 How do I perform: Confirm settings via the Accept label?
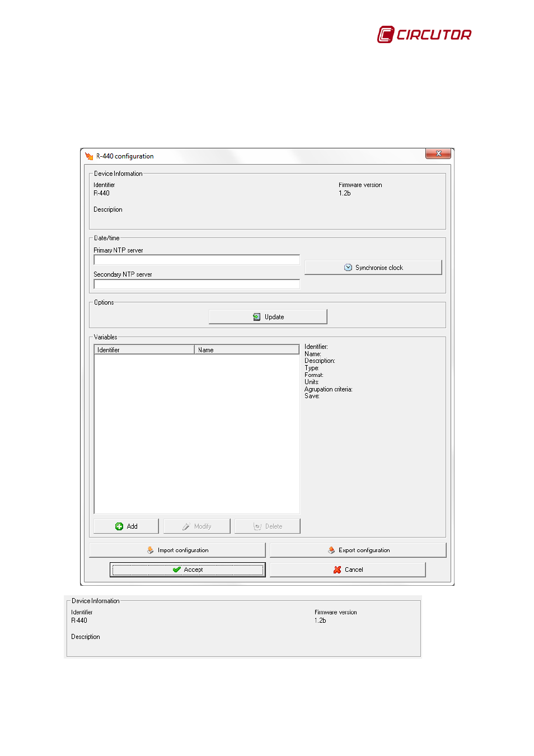[194, 570]
